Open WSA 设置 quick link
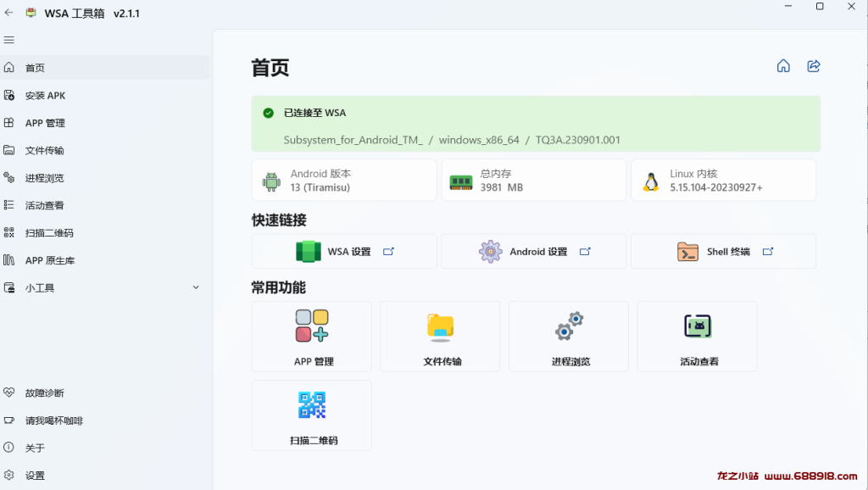 tap(344, 252)
